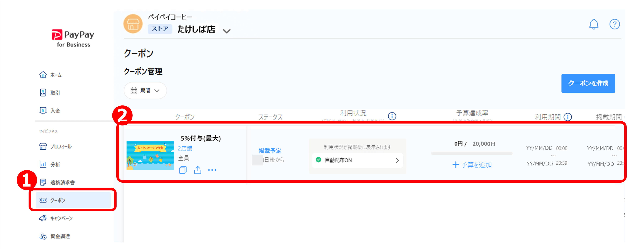The image size is (644, 249).
Task: Click info icon next to 利用期間
Action: [568, 117]
